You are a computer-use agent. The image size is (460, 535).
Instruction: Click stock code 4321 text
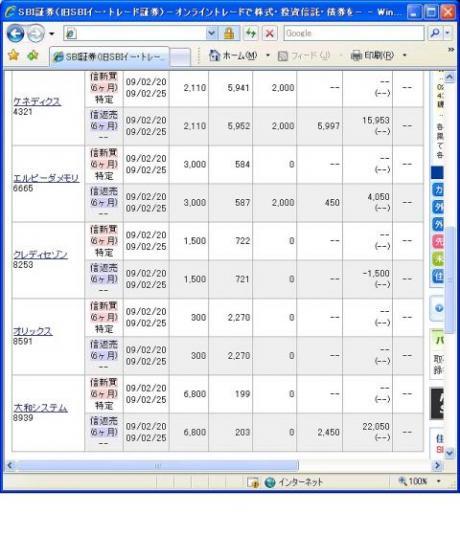[x=23, y=112]
